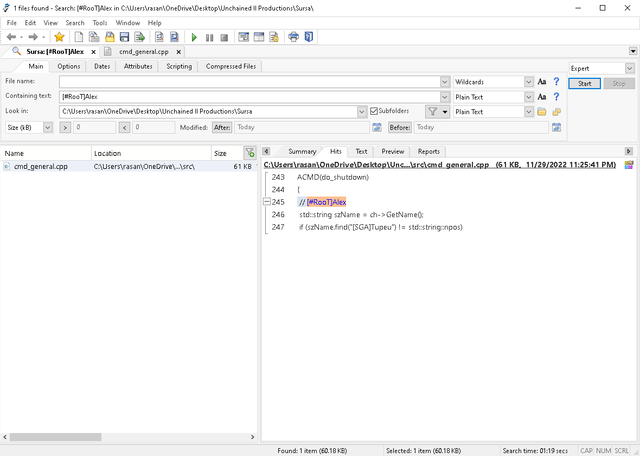Screen dimensions: 640x456
Task: Collapse line 245 hit in contents view
Action: pos(267,201)
